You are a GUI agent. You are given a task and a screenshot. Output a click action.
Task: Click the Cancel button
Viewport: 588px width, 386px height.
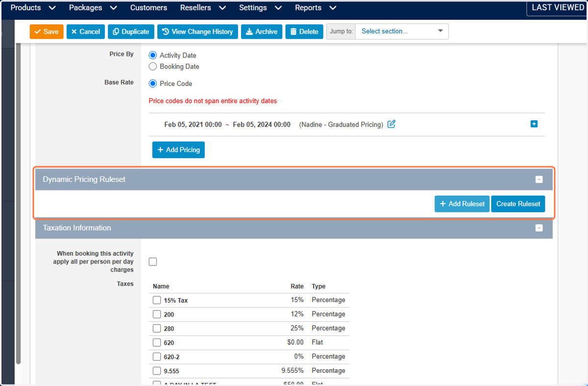pyautogui.click(x=86, y=31)
